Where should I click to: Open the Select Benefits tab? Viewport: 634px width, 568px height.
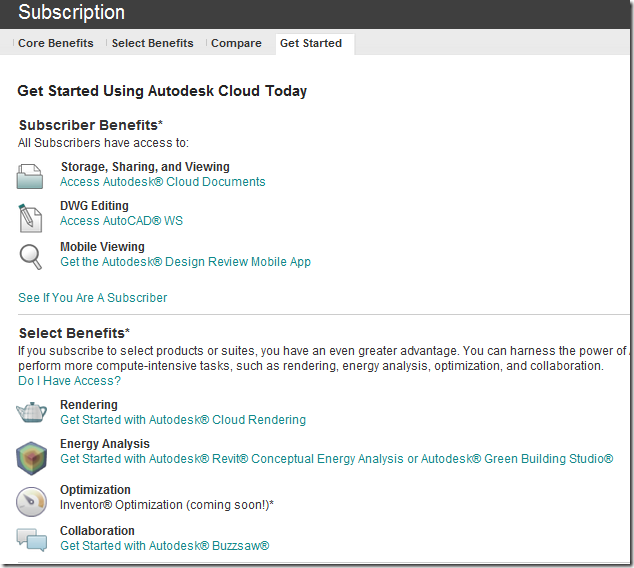point(152,43)
